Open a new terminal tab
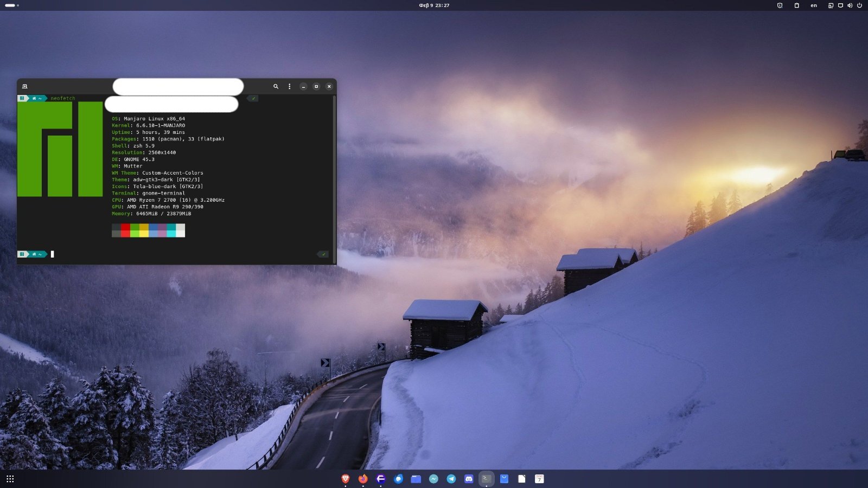868x488 pixels. coord(24,86)
